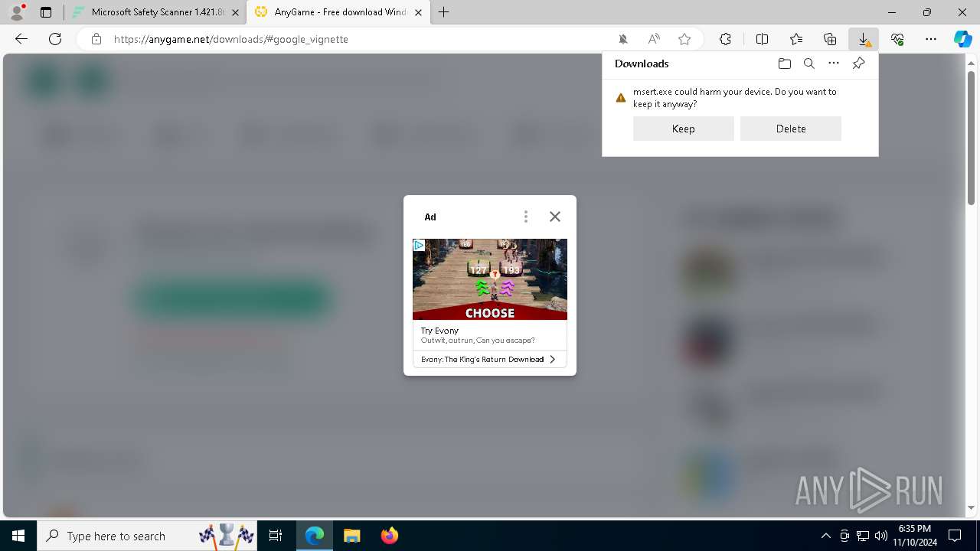Screen dimensions: 980x551
Task: Click the Evony ad game image
Action: click(490, 279)
